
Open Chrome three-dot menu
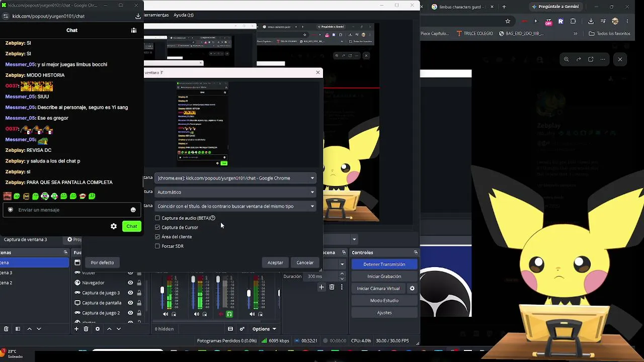tap(628, 21)
